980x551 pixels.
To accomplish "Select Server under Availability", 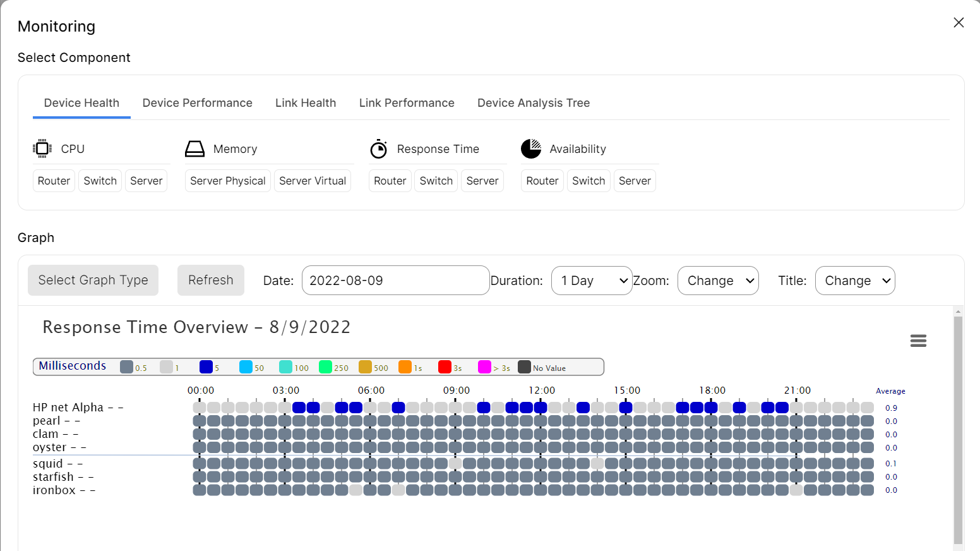I will pyautogui.click(x=635, y=181).
